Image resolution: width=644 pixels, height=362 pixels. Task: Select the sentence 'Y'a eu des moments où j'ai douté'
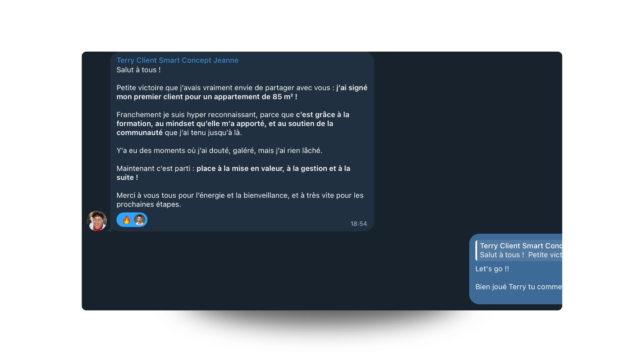(219, 151)
